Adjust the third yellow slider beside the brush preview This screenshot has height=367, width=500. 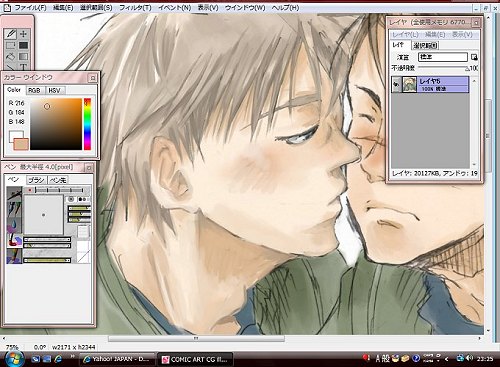click(x=80, y=220)
